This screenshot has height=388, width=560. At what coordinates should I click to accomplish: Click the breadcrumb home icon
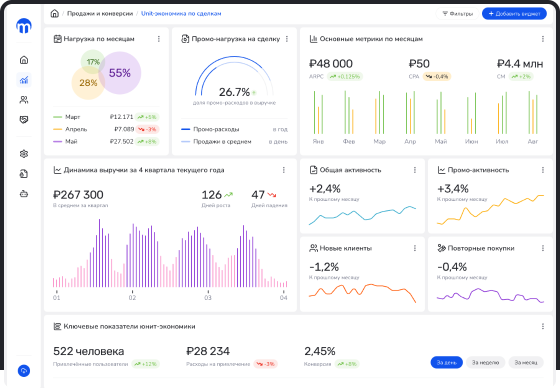[54, 14]
